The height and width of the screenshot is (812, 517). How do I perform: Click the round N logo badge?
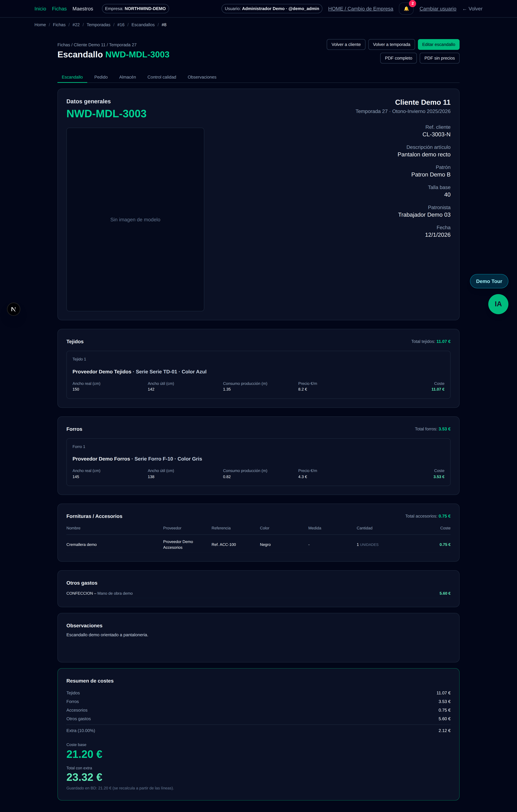pyautogui.click(x=13, y=309)
